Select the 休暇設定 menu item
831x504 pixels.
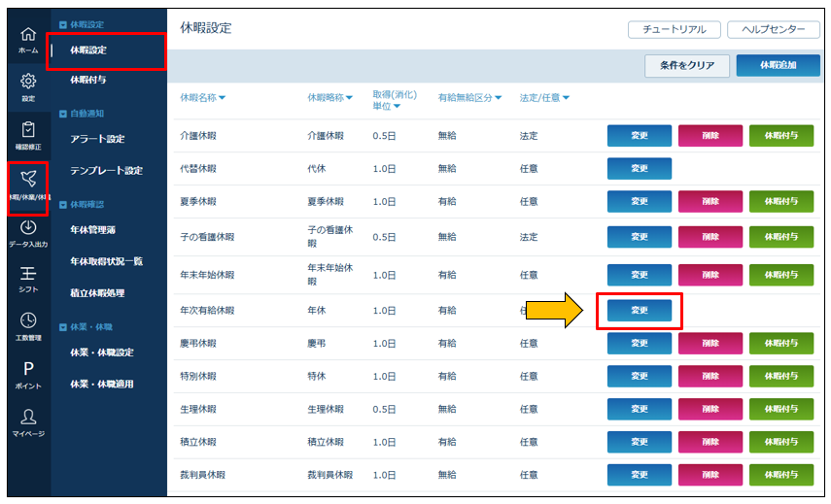88,50
